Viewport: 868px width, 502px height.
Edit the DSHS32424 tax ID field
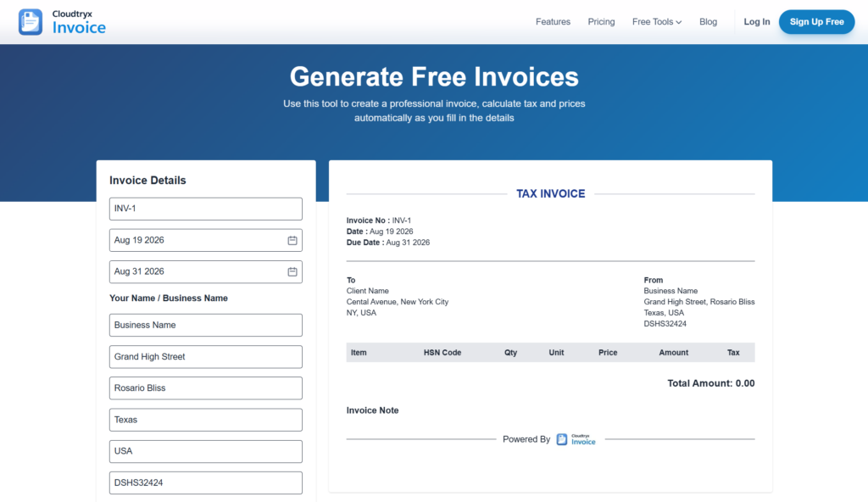[x=206, y=483]
